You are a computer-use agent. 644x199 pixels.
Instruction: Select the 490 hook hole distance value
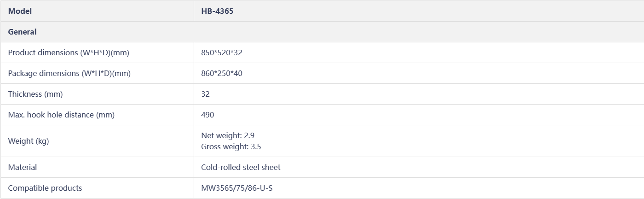pyautogui.click(x=207, y=115)
